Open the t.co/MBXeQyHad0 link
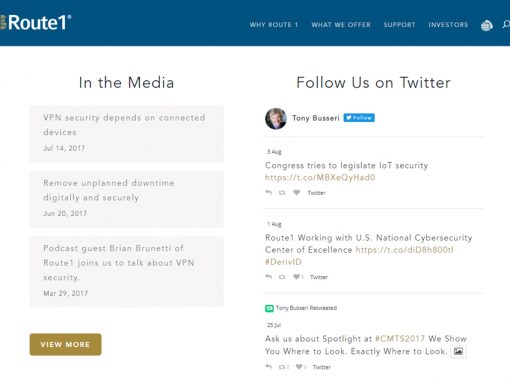The image size is (510, 382). click(320, 177)
